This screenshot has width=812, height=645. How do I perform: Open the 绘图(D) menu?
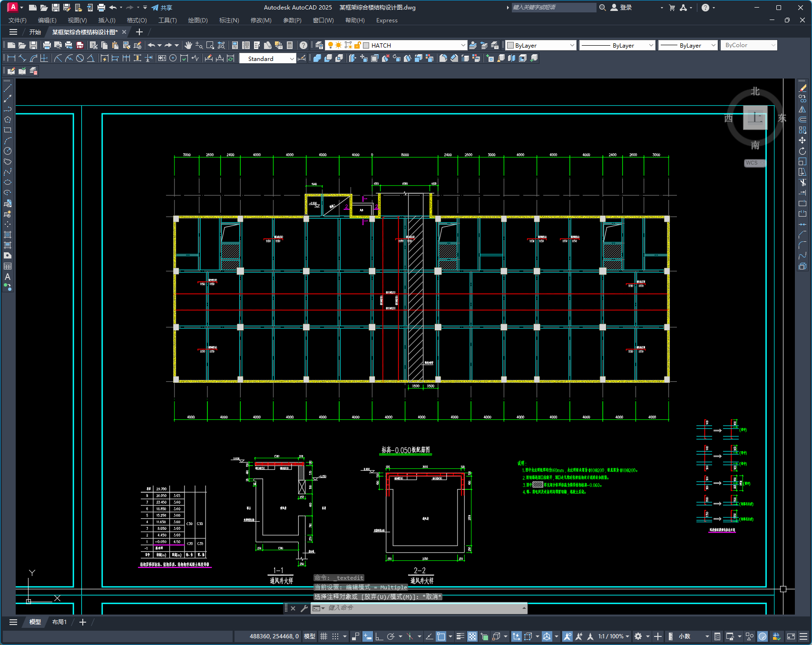198,20
